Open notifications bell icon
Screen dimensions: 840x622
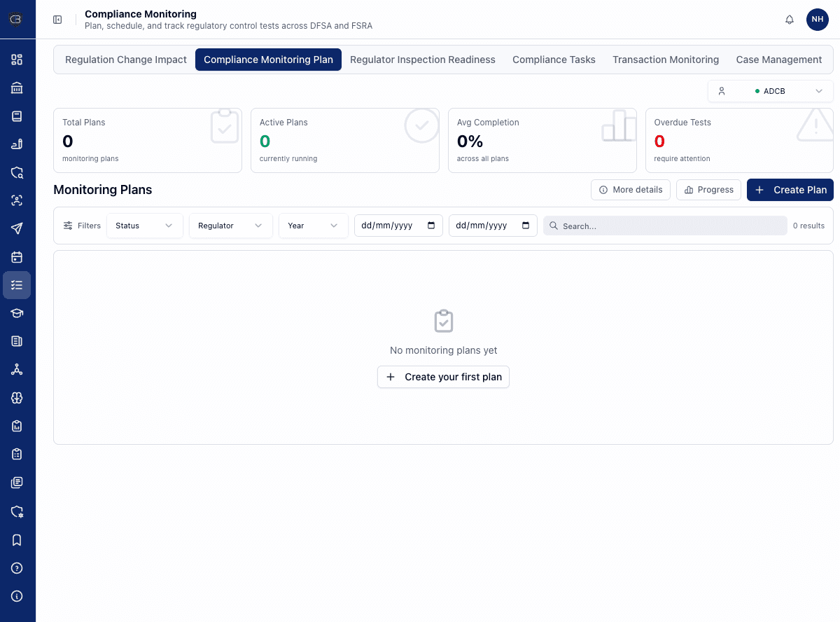coord(790,20)
